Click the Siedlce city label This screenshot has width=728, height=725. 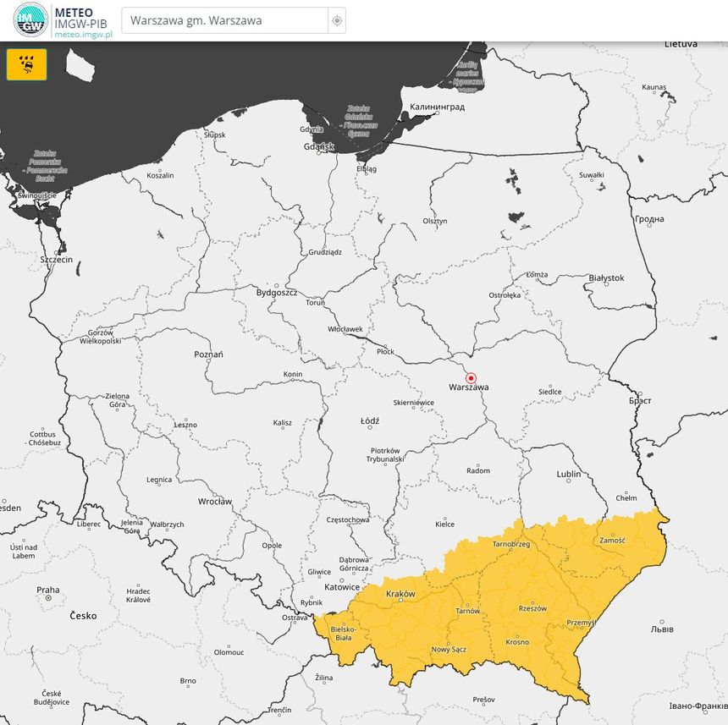coord(549,392)
